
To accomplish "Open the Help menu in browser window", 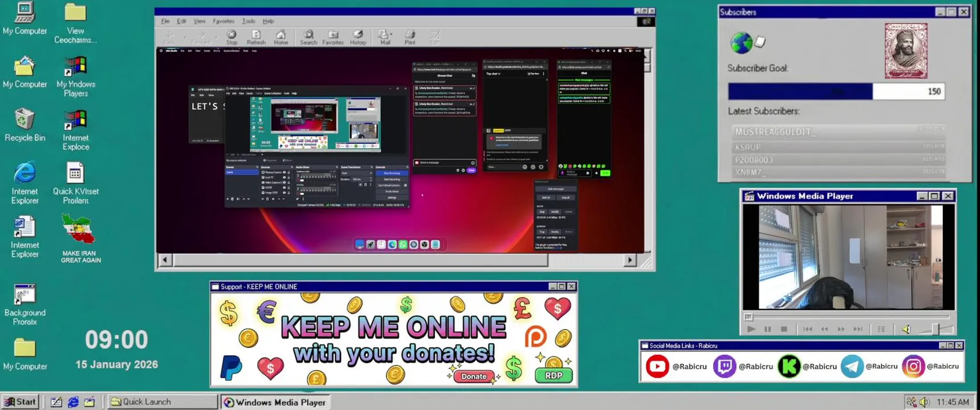I will pyautogui.click(x=268, y=21).
